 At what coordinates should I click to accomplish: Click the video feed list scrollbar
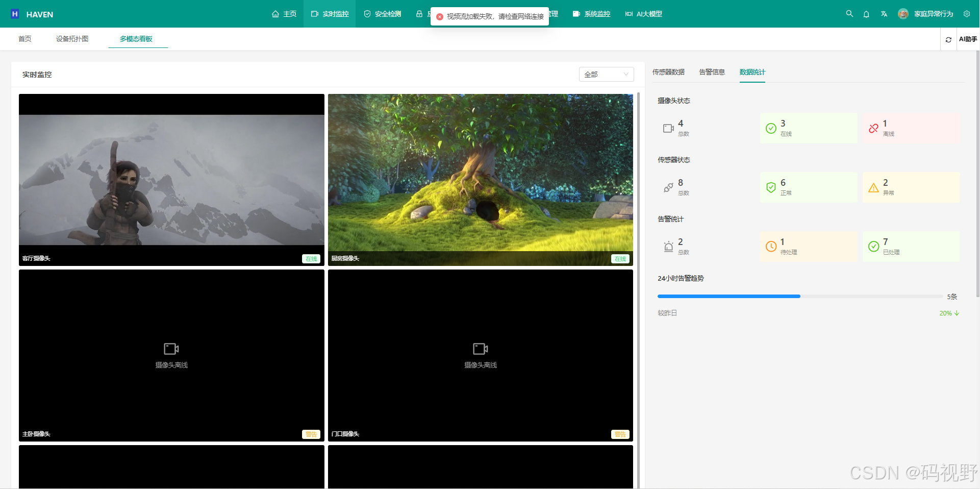click(x=638, y=290)
